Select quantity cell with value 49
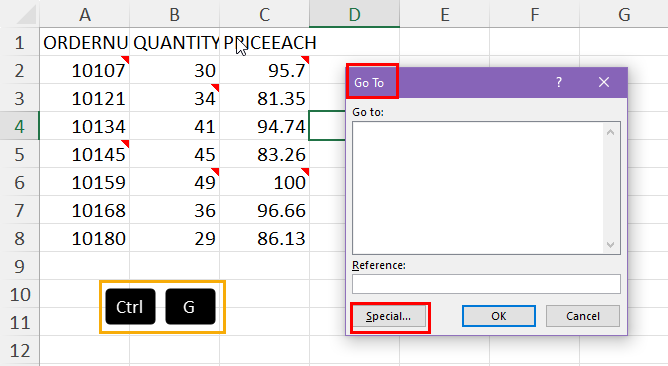The width and height of the screenshot is (668, 366). [175, 182]
